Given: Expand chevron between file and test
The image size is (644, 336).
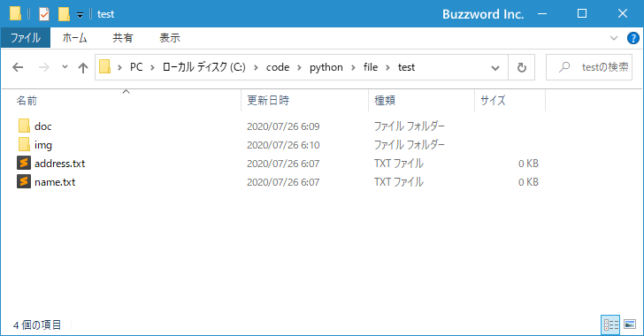Looking at the screenshot, I should click(387, 67).
